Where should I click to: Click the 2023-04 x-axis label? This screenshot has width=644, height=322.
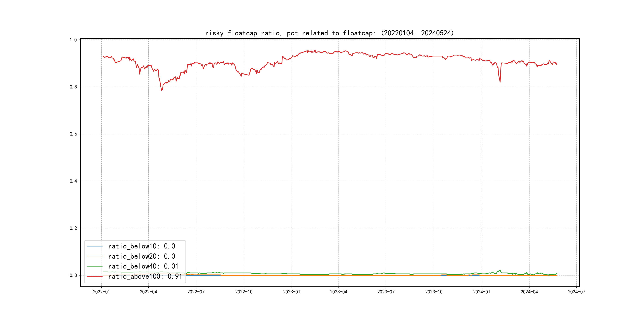[x=338, y=292]
